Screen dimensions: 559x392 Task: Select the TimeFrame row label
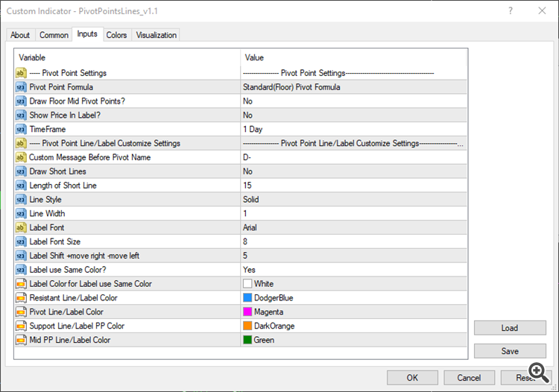[48, 130]
